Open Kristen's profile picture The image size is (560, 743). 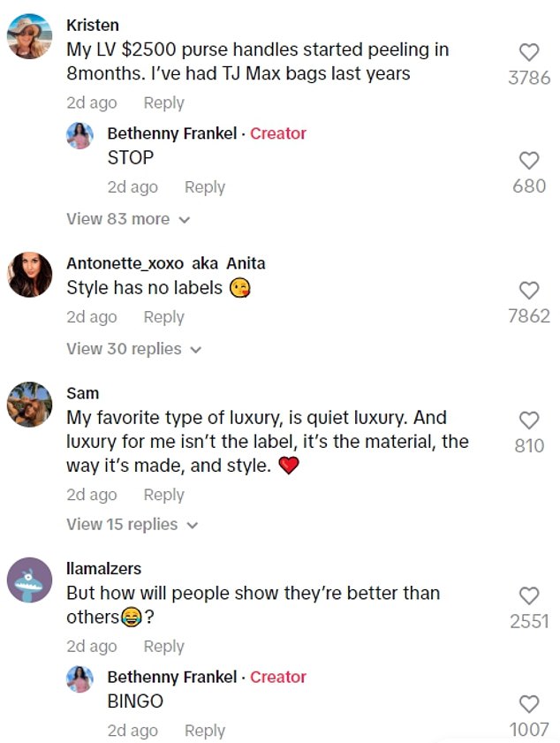pyautogui.click(x=30, y=37)
